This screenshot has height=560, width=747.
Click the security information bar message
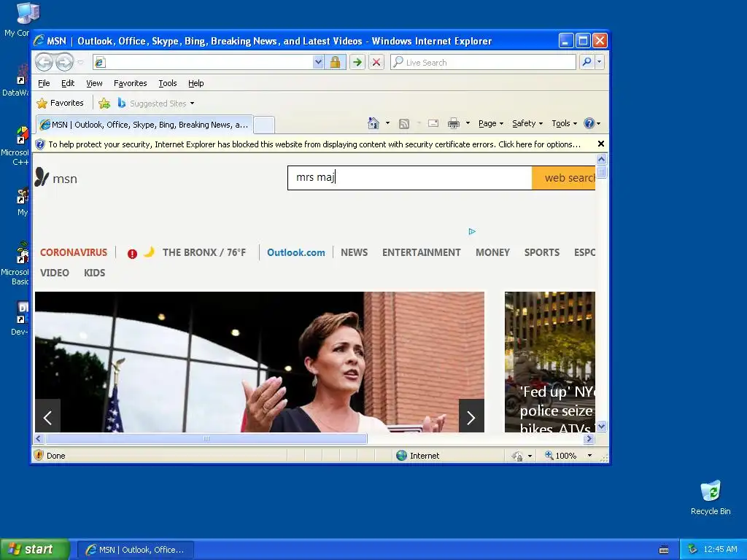(314, 144)
